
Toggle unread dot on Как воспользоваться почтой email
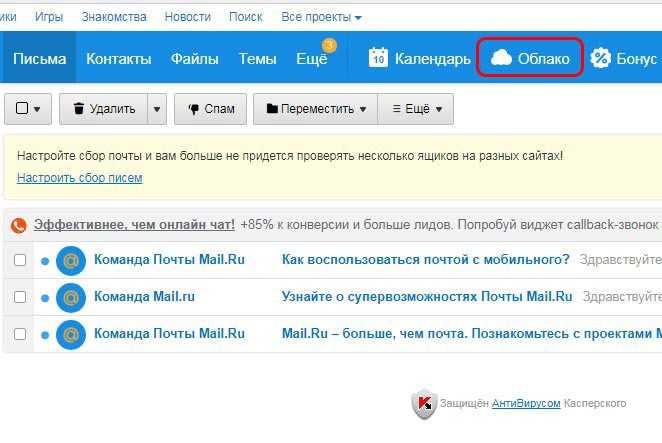click(45, 261)
